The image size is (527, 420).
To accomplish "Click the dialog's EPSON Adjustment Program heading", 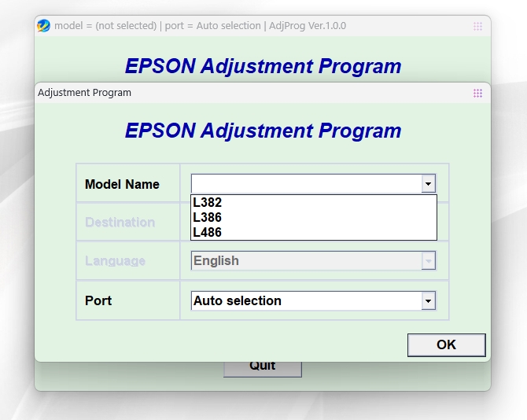I will [263, 131].
